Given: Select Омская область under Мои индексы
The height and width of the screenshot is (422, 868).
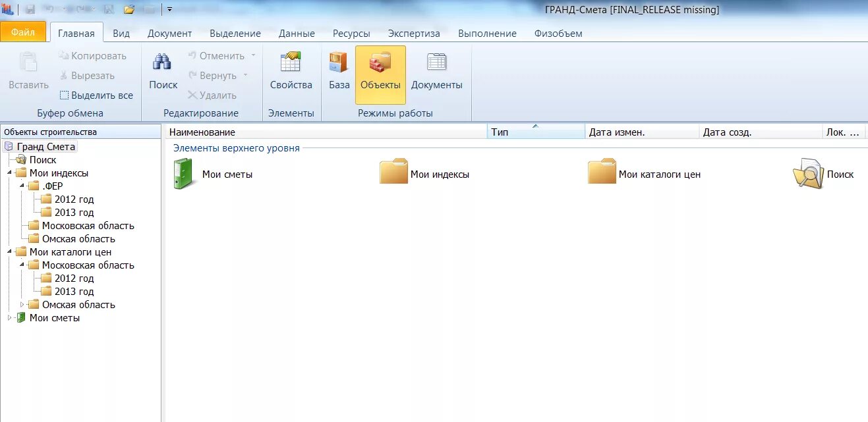Looking at the screenshot, I should [78, 239].
